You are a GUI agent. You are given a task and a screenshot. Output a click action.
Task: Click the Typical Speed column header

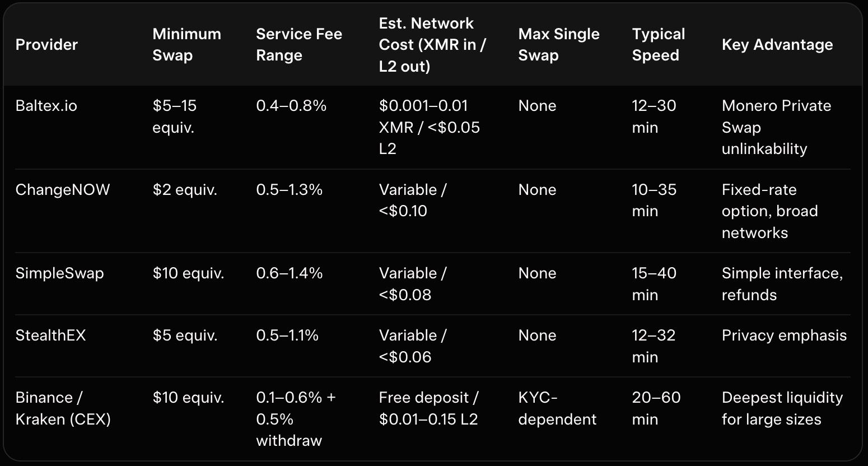click(659, 45)
